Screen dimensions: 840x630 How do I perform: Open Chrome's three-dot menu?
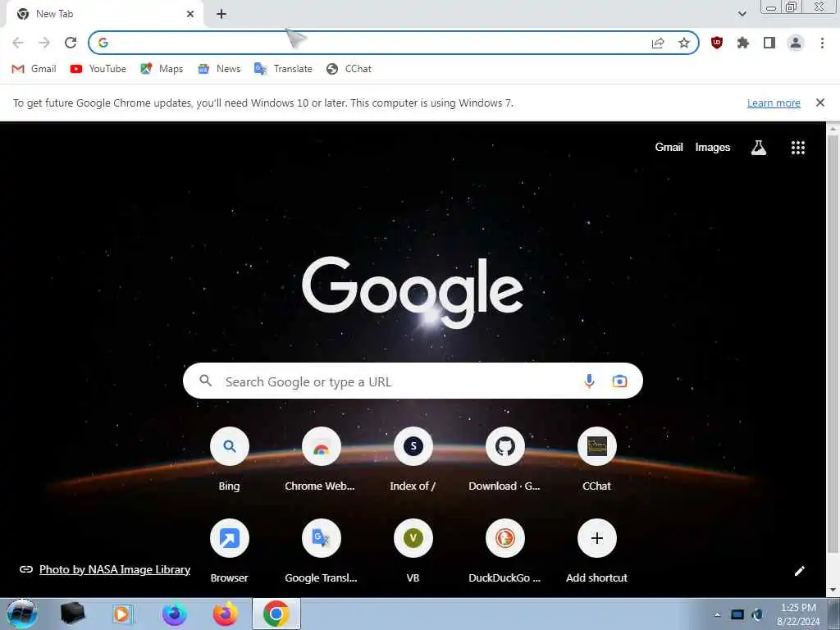coord(822,43)
